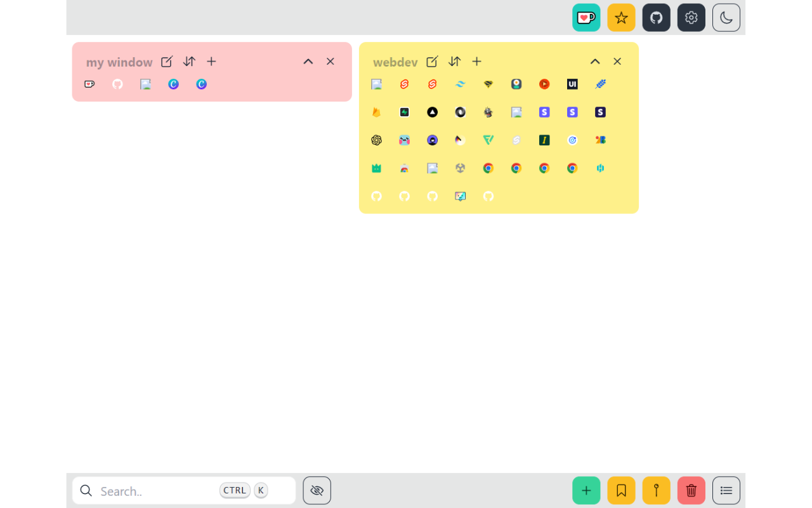Open the GitHub repository button in top bar
The image size is (812, 508).
pyautogui.click(x=656, y=17)
